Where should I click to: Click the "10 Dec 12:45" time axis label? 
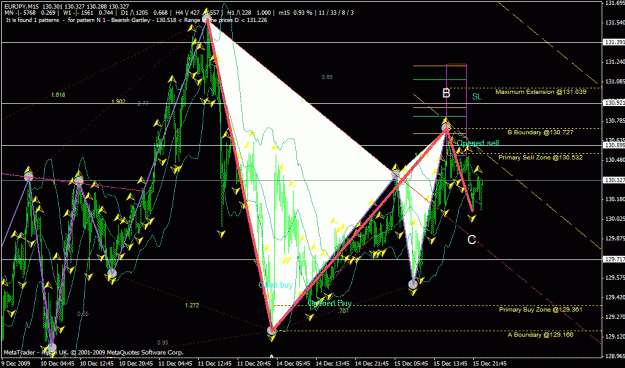click(x=96, y=364)
